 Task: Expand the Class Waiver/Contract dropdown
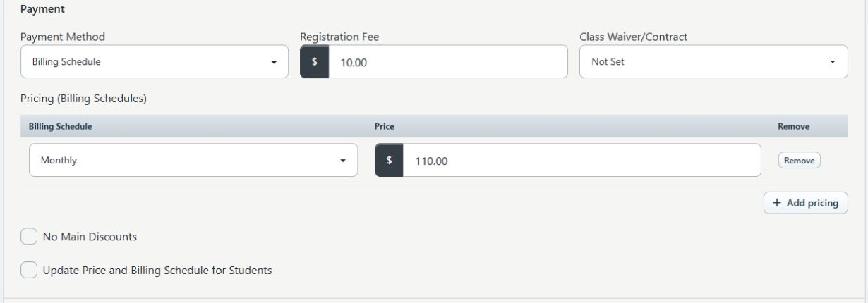tap(713, 62)
